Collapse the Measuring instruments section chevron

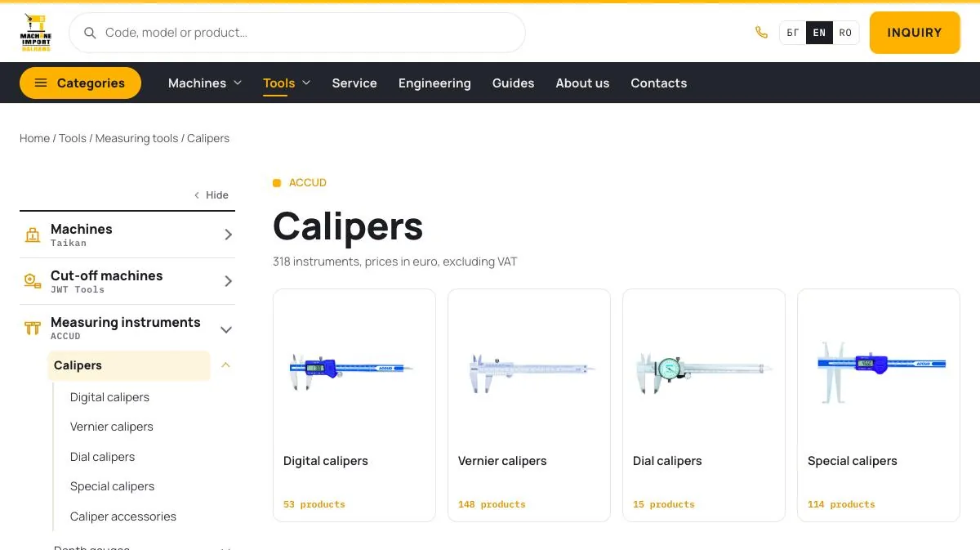[x=226, y=329]
